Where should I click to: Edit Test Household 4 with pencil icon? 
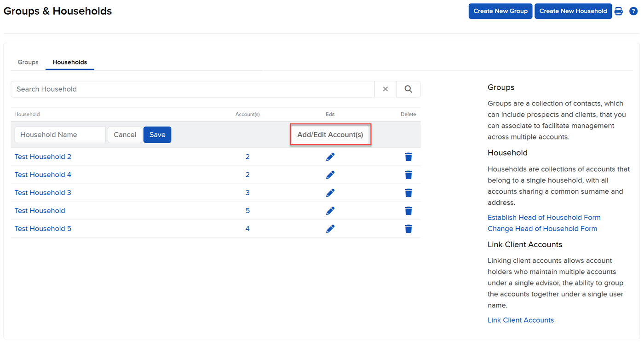tap(330, 175)
